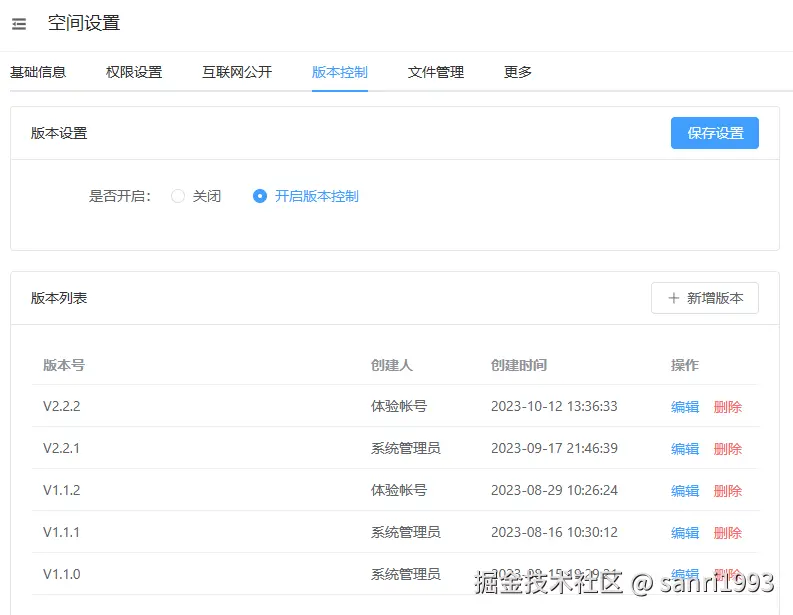Edit version V2.2.1

(685, 449)
